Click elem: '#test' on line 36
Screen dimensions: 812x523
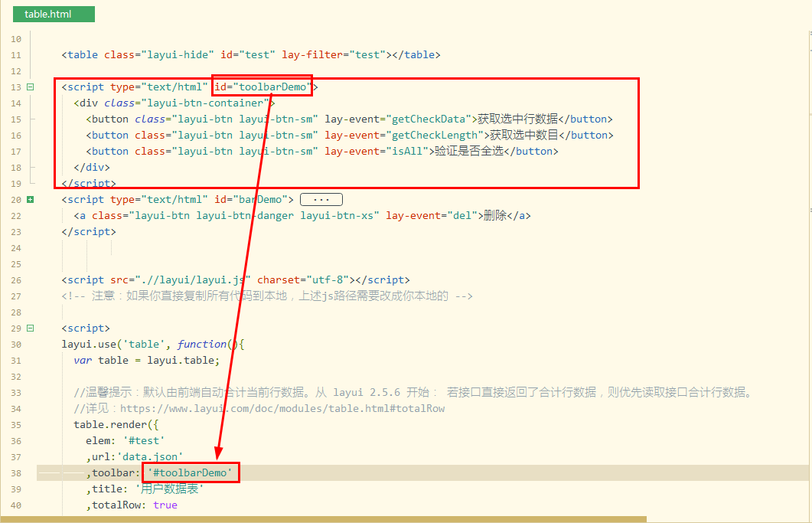(126, 440)
